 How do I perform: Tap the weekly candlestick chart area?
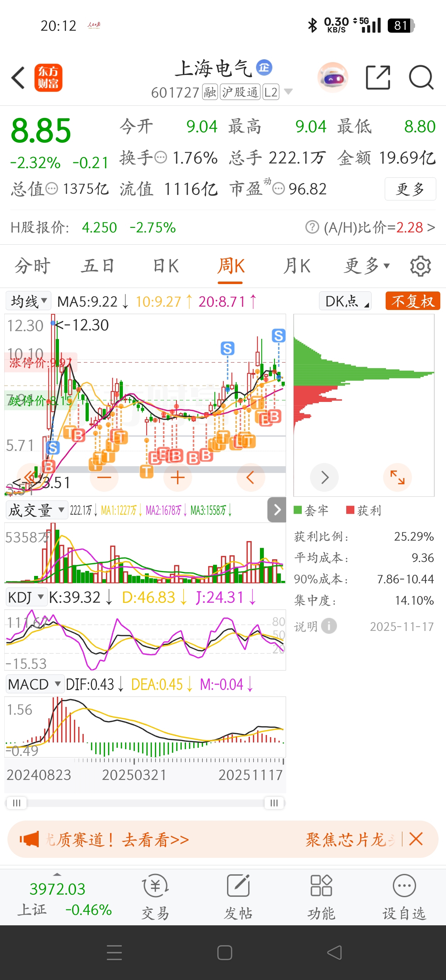point(145,404)
